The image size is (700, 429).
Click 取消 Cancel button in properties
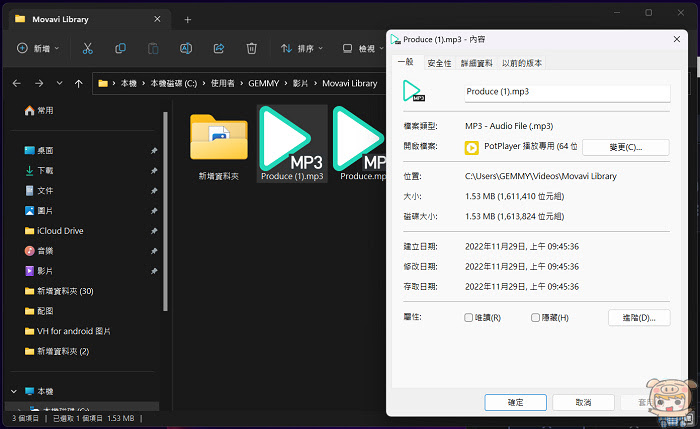tap(583, 402)
